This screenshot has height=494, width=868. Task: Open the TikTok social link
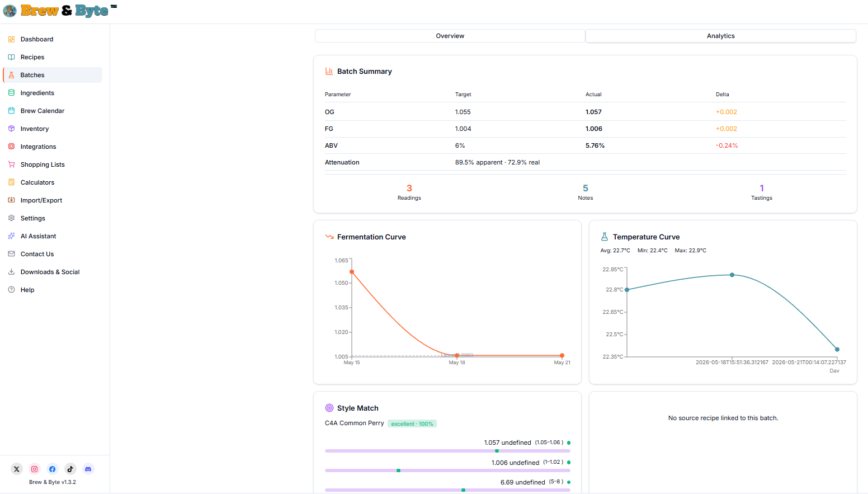(70, 469)
